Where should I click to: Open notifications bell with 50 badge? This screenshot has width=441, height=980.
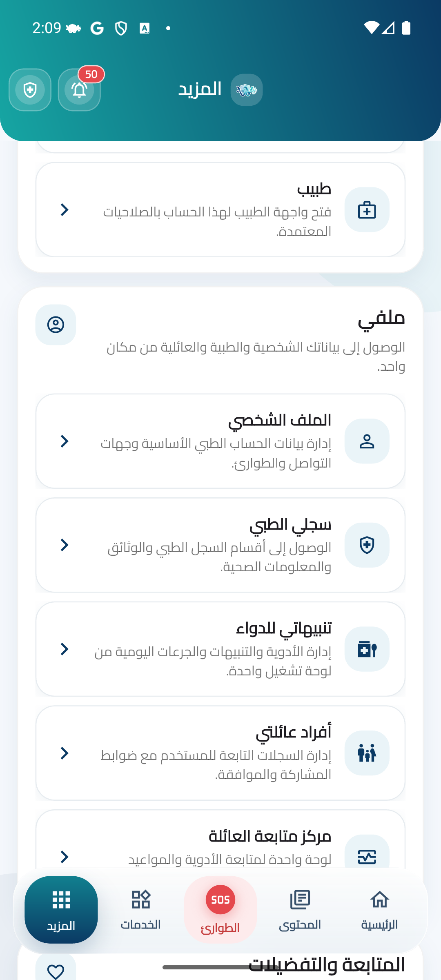click(79, 90)
